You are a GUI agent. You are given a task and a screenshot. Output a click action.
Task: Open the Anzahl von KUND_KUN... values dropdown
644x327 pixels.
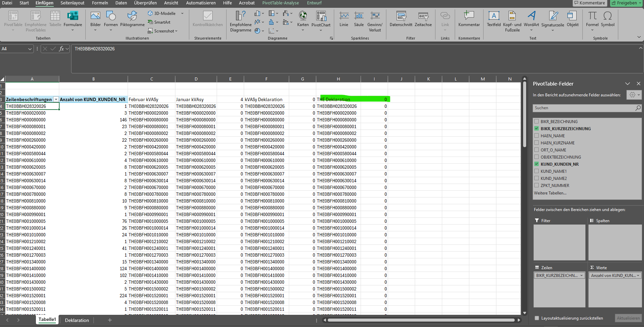click(638, 276)
